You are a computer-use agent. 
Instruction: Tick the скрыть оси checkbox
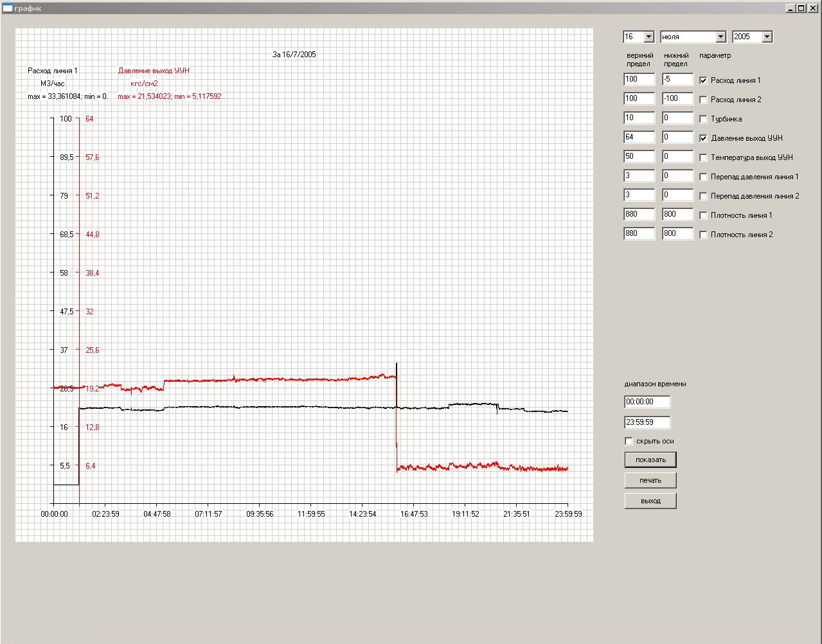coord(629,441)
